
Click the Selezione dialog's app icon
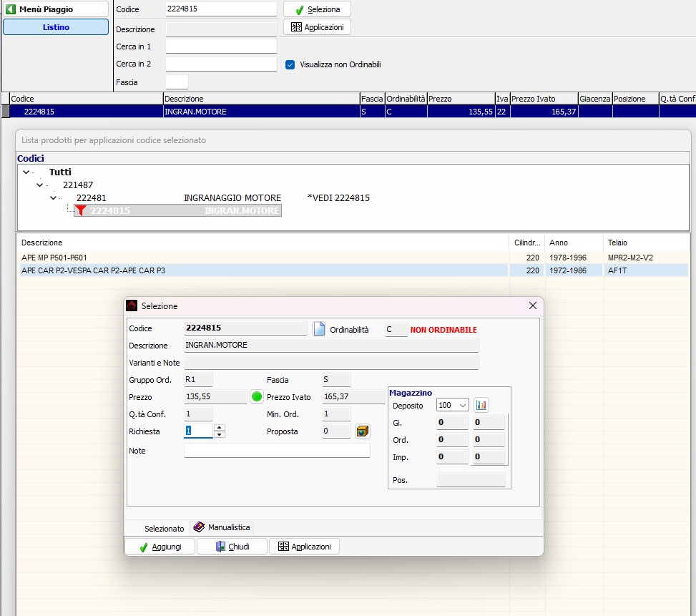[x=132, y=305]
